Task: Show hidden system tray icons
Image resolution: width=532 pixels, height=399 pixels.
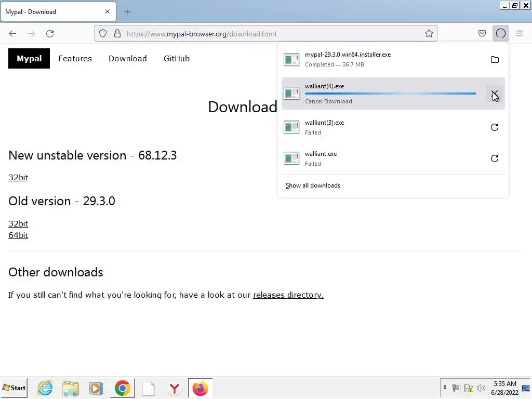Action: click(445, 388)
